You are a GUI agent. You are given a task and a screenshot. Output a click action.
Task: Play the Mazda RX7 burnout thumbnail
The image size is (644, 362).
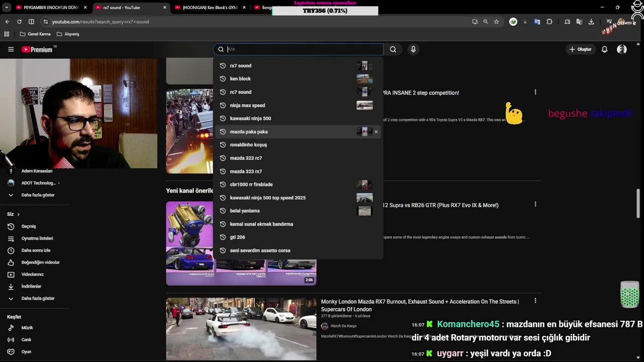coord(241,329)
